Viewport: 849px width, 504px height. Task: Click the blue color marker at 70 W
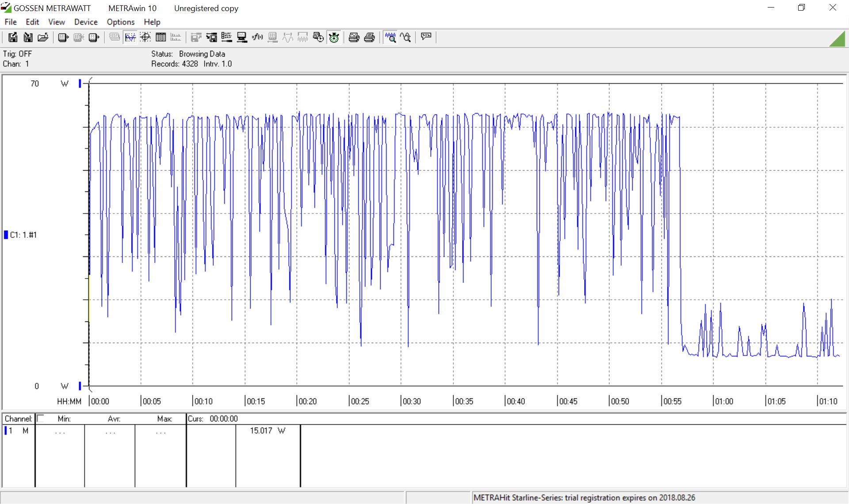point(80,83)
